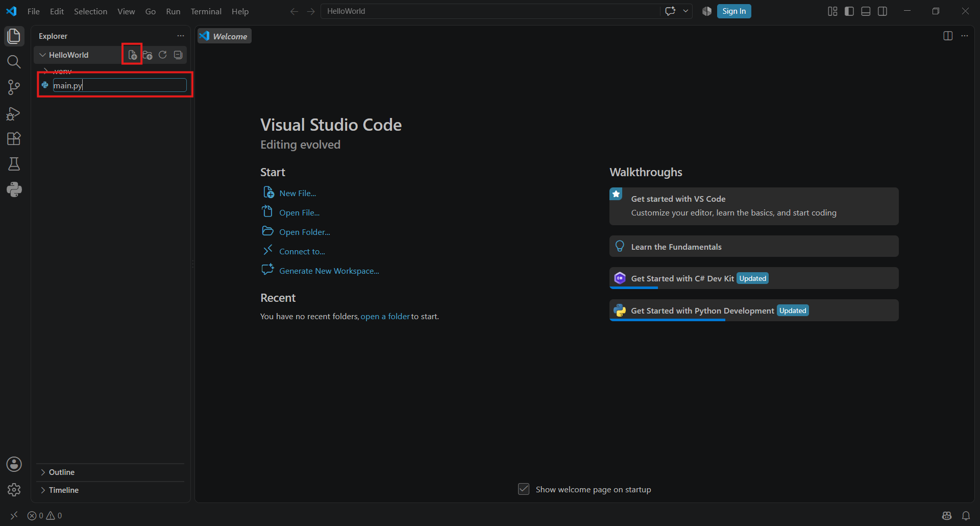This screenshot has height=526, width=980.
Task: Expand the Timeline section
Action: 110,490
